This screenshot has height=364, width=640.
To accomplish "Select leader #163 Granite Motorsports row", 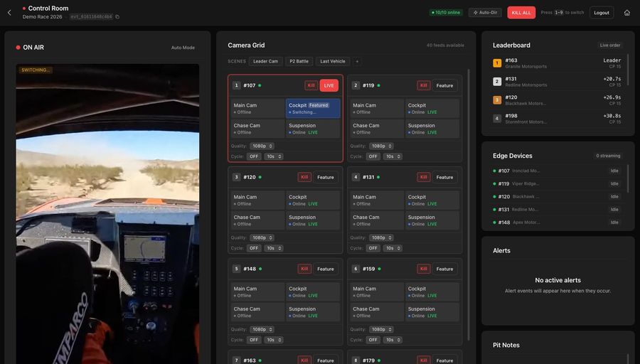I will tap(557, 63).
